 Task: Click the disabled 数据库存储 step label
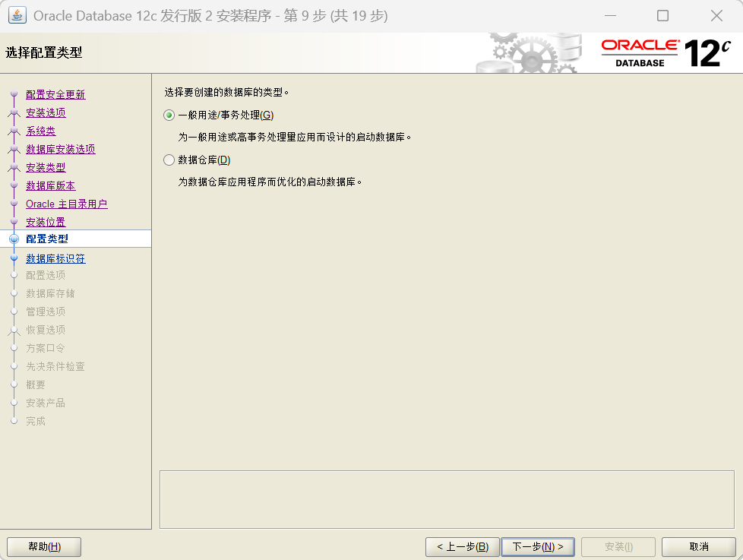[50, 294]
